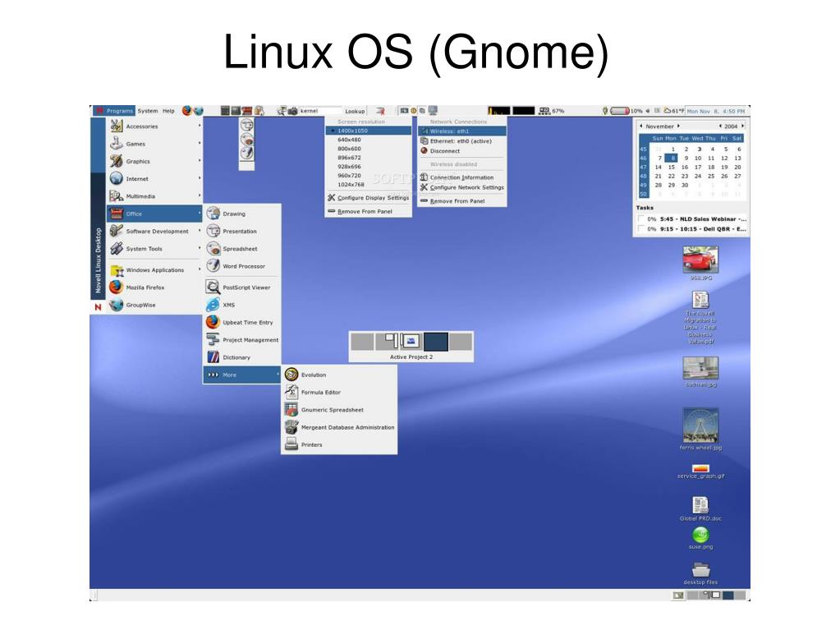Expand the Multimedia submenu

coord(154,196)
